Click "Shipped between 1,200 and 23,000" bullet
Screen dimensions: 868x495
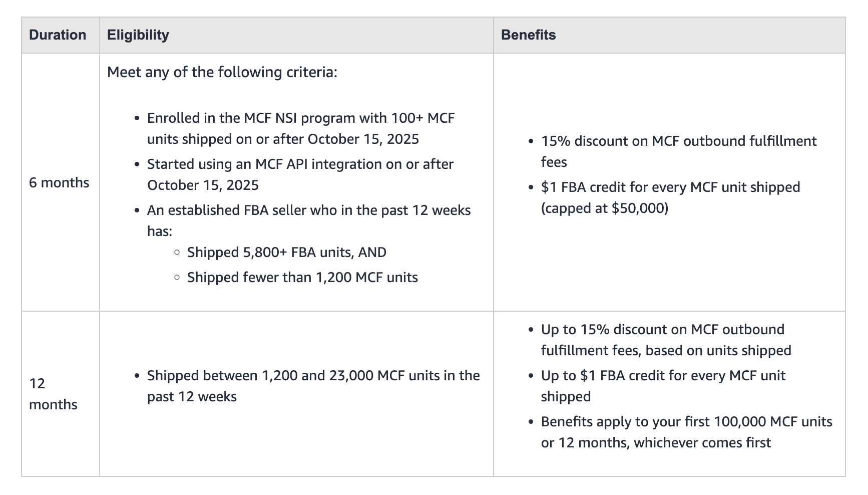(x=313, y=376)
